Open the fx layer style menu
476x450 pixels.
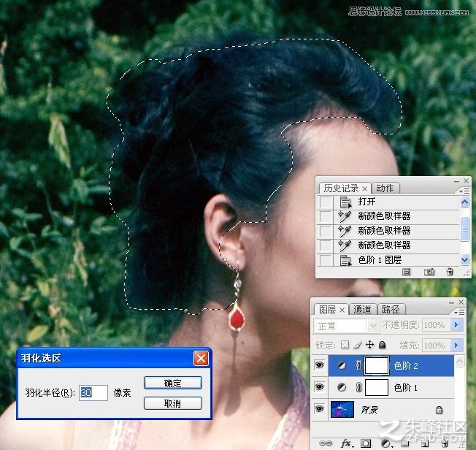click(x=346, y=443)
